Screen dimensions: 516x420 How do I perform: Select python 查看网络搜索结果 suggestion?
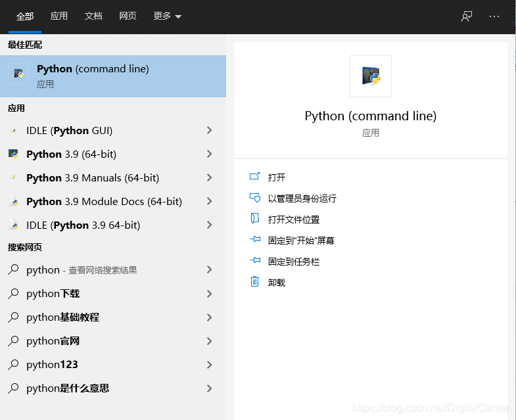tap(113, 270)
